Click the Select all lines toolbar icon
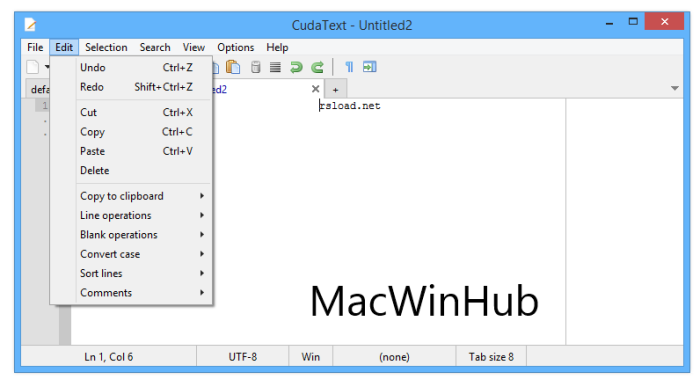The width and height of the screenshot is (700, 387). pyautogui.click(x=275, y=67)
